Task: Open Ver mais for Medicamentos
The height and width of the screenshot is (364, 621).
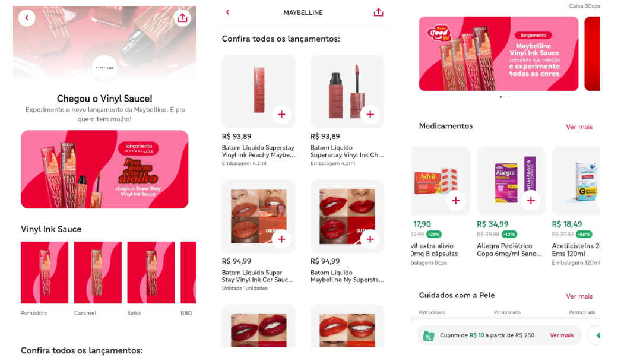Action: (x=579, y=126)
